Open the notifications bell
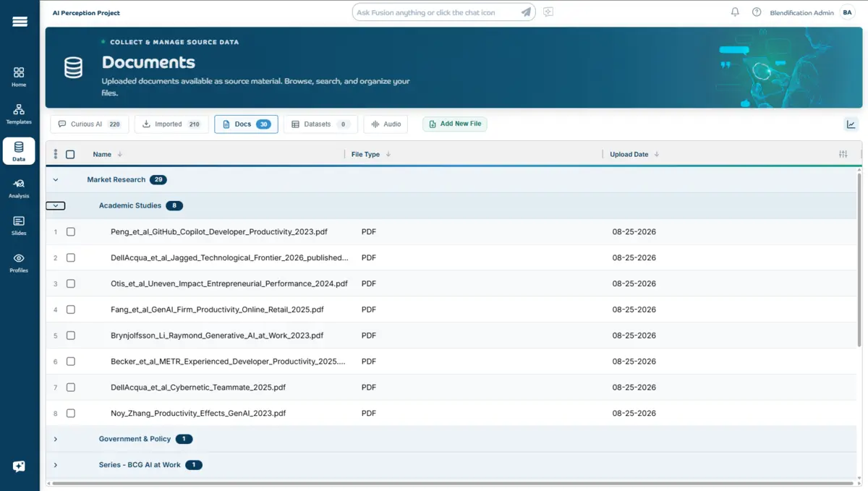Image resolution: width=868 pixels, height=491 pixels. 735,12
